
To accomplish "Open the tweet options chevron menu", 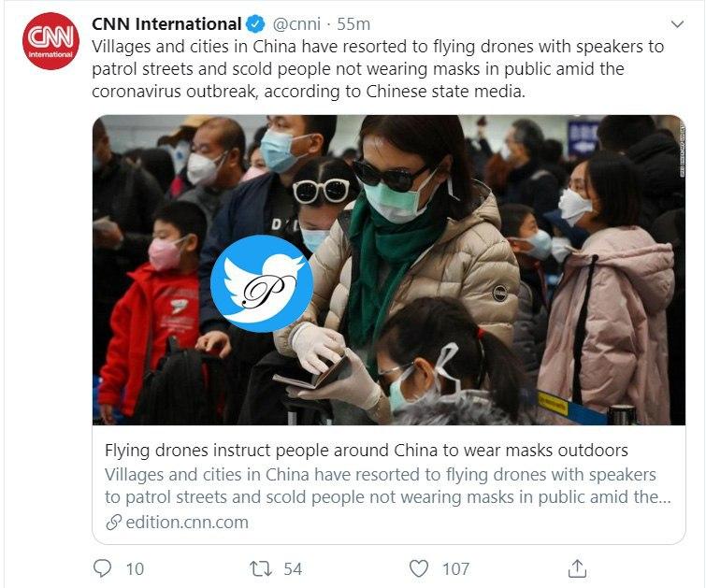I will [x=677, y=24].
